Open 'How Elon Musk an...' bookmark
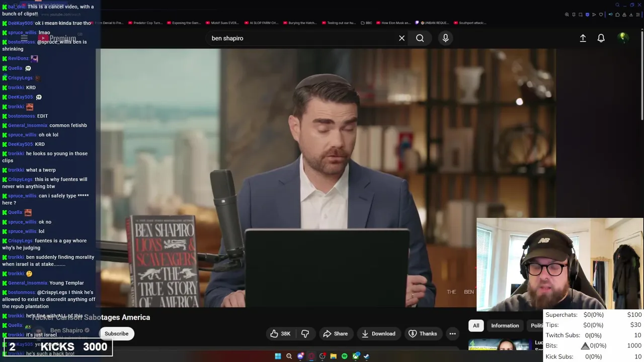Image resolution: width=644 pixels, height=362 pixels. point(393,23)
